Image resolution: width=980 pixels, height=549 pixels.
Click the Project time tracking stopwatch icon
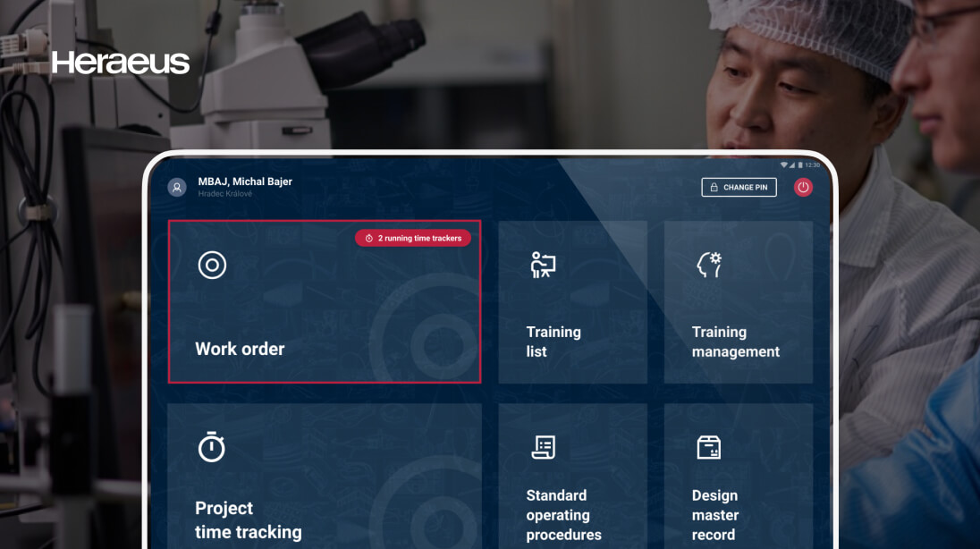tap(212, 447)
